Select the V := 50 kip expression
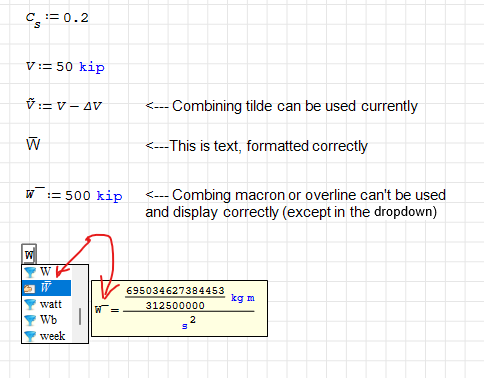 (65, 67)
